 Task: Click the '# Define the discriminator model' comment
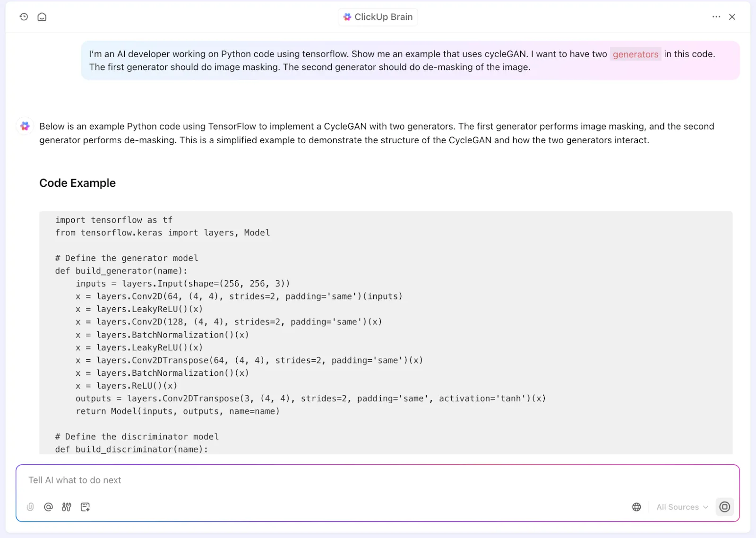(x=137, y=437)
